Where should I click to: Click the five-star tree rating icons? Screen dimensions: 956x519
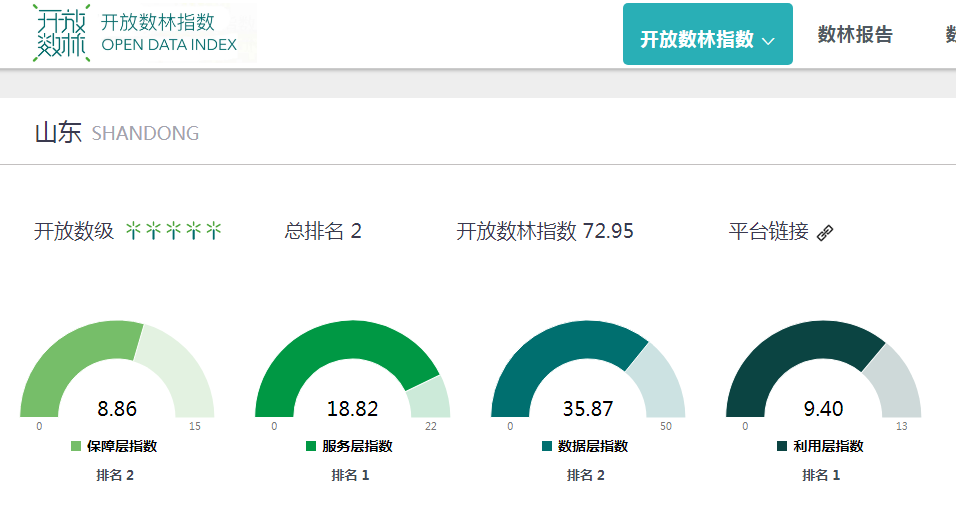pyautogui.click(x=173, y=232)
